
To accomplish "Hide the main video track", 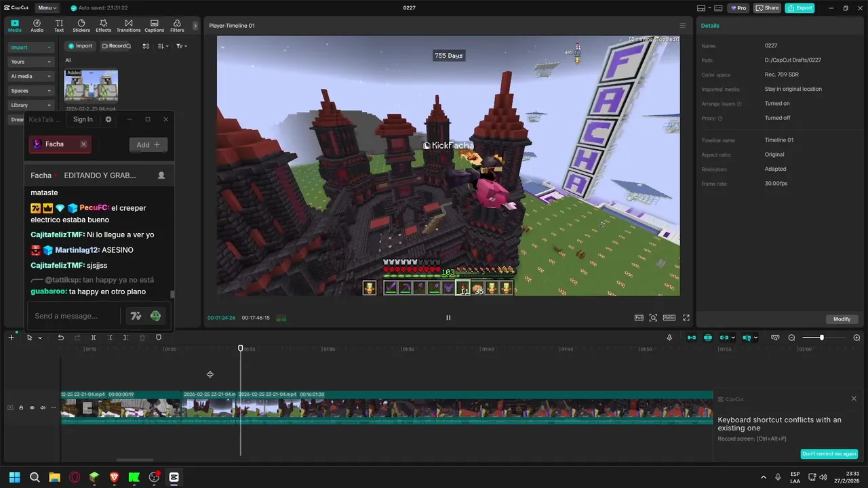I will coord(32,407).
